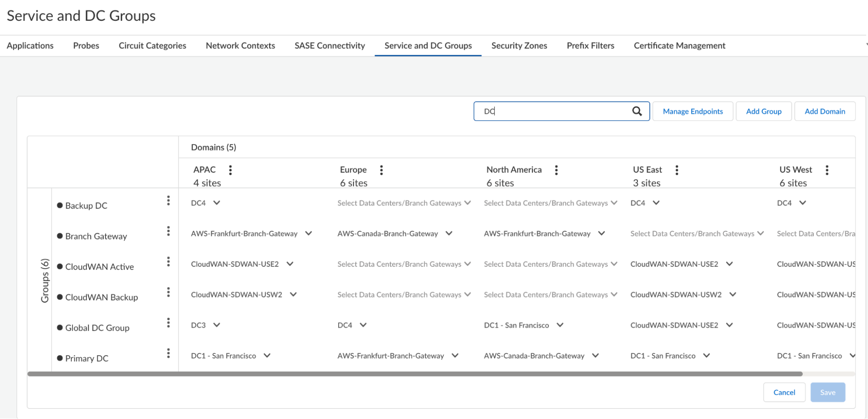This screenshot has height=419, width=868.
Task: Open the Europe domain options menu
Action: (x=381, y=170)
